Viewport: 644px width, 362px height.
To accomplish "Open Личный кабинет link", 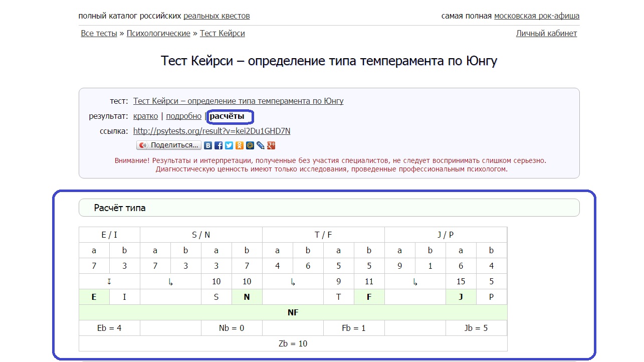I will [546, 34].
